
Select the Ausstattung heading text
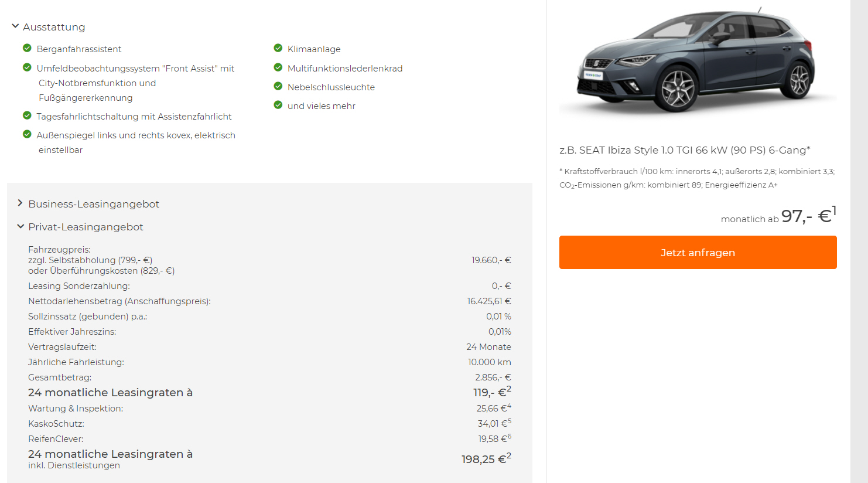click(x=54, y=27)
